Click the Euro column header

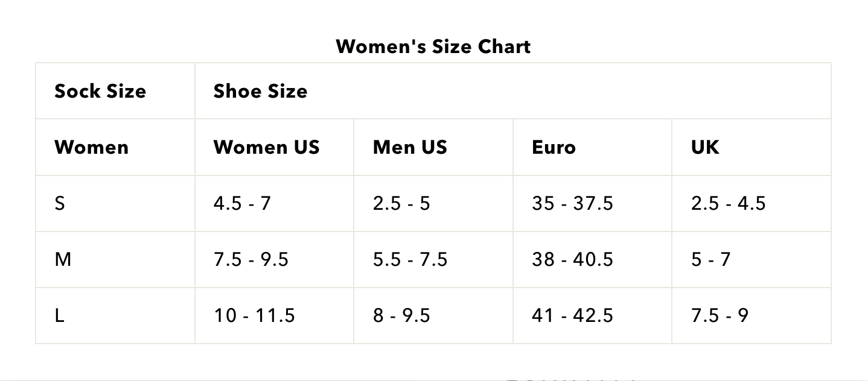592,147
